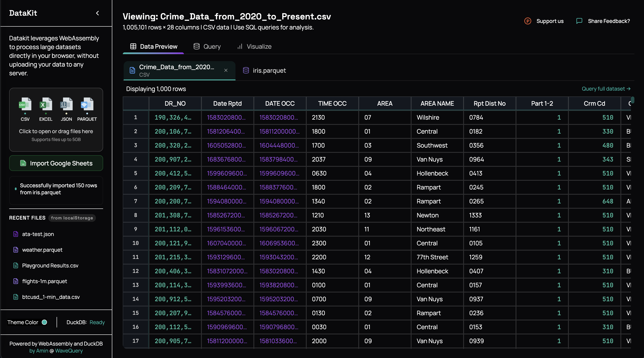The image size is (644, 358).
Task: Click the Share Feedback chat icon
Action: click(579, 21)
